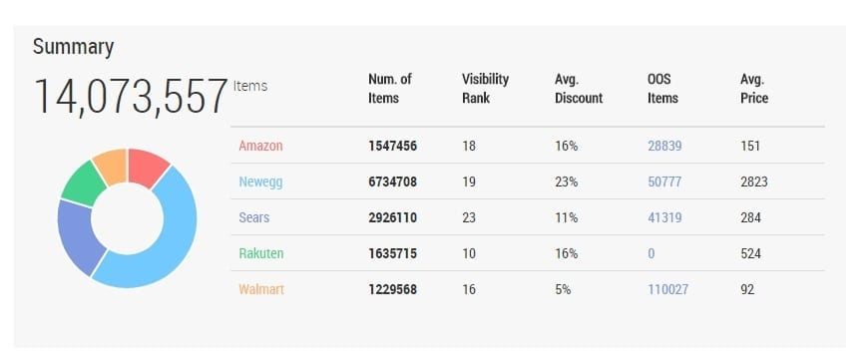Click Sears OOS items value 41319
This screenshot has width=868, height=362.
pyautogui.click(x=664, y=217)
